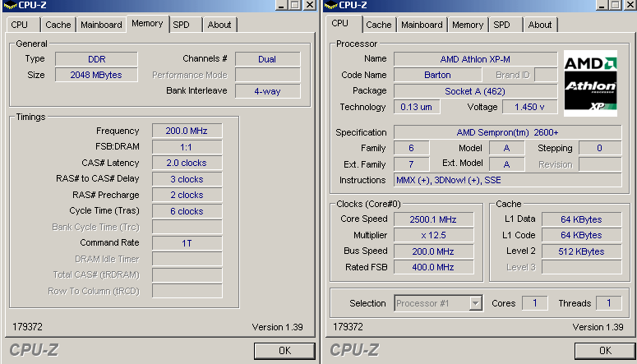Viewport: 637px width, 364px height.
Task: Click Multiplier value x 12.5
Action: click(x=433, y=235)
